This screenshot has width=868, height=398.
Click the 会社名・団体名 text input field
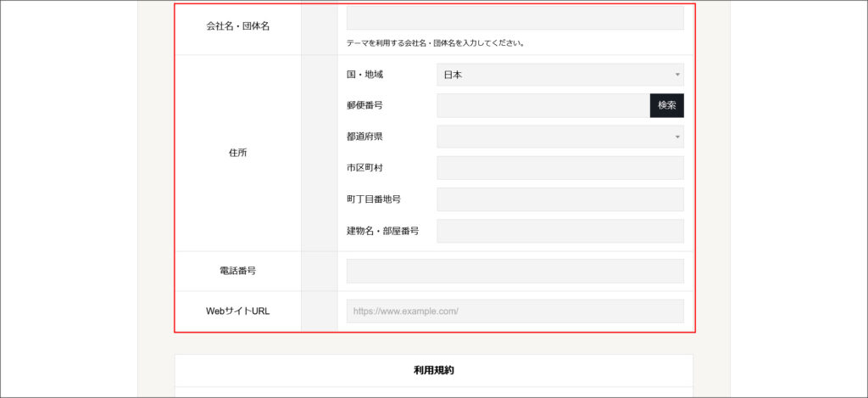515,19
